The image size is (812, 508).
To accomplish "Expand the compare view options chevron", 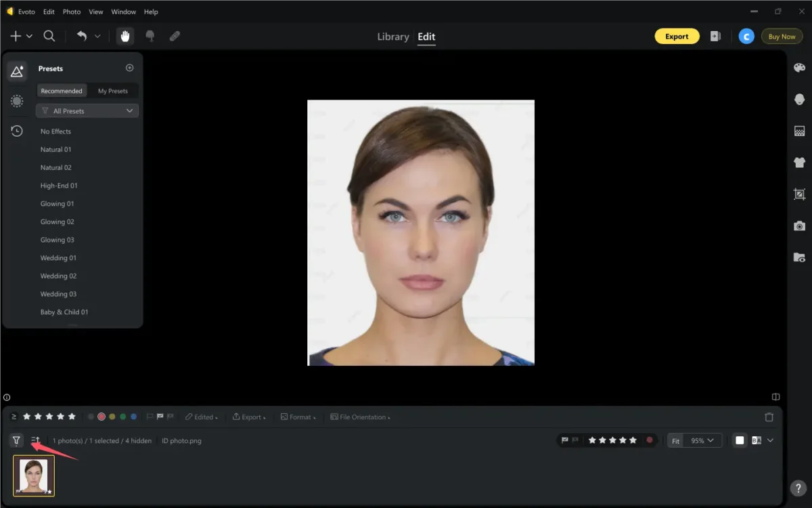I will tap(770, 440).
